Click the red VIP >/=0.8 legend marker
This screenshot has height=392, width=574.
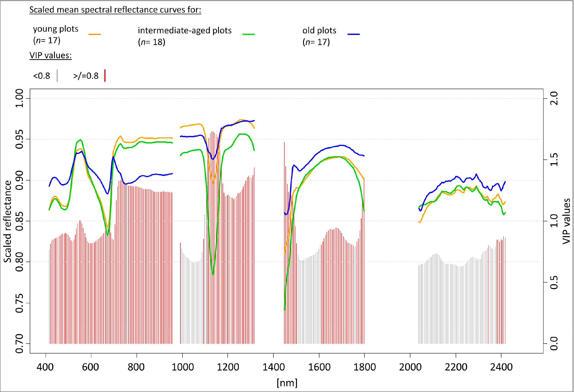[x=105, y=76]
